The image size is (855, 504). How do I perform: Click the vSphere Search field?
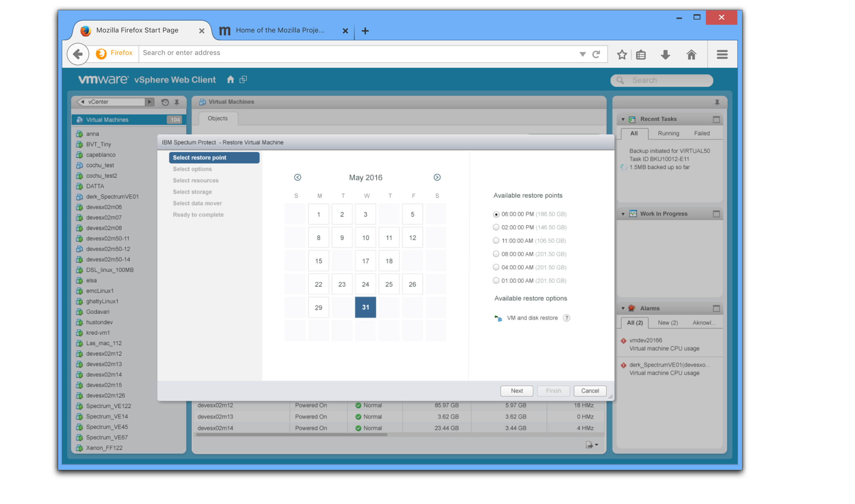tap(661, 80)
